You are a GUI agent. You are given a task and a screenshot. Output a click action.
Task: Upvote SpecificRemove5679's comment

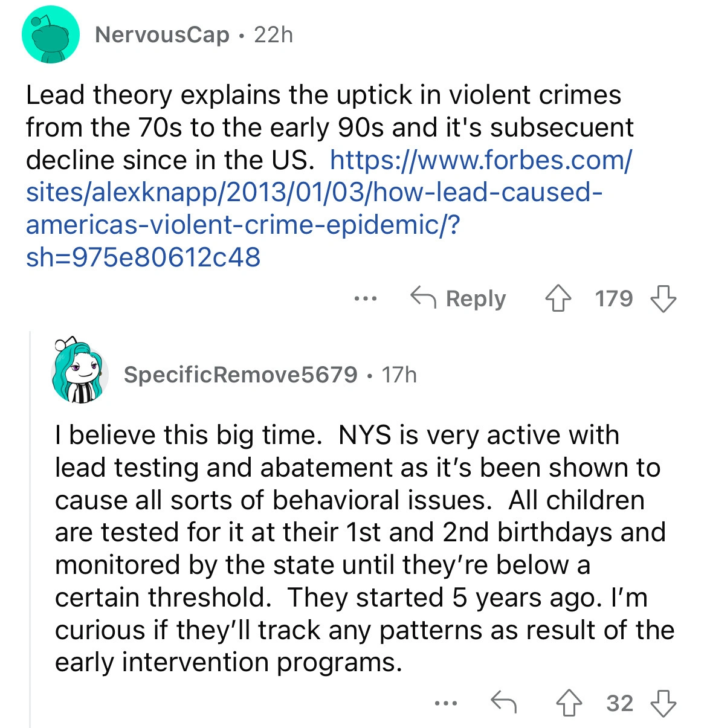pyautogui.click(x=569, y=703)
